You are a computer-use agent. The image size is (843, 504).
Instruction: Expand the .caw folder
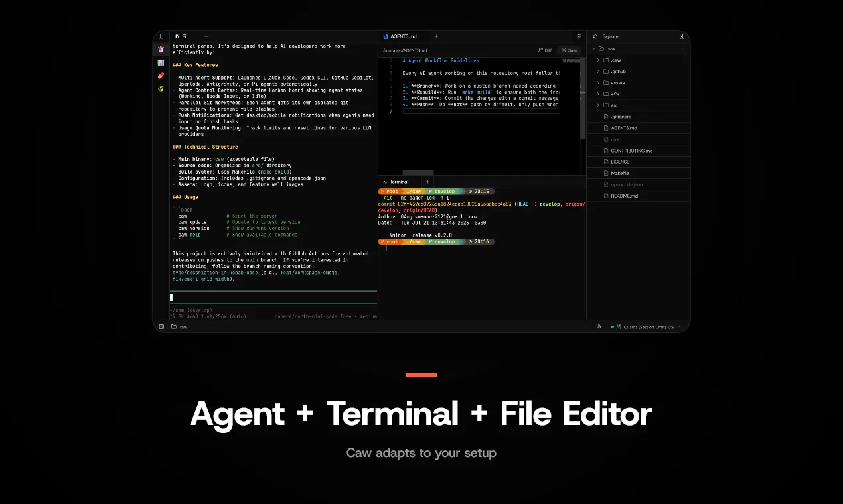click(x=639, y=60)
